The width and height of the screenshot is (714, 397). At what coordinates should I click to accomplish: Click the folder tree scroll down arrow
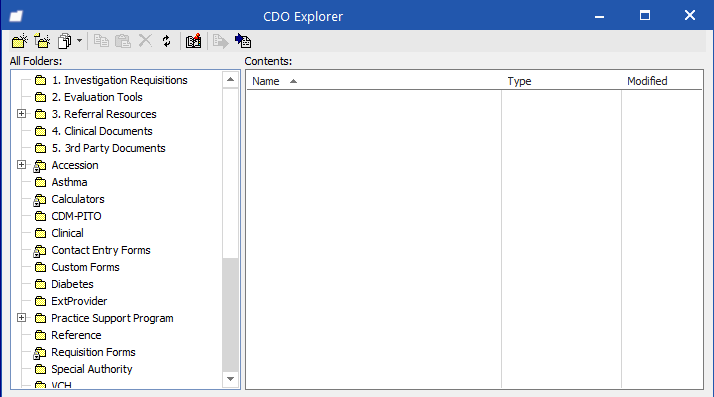[230, 379]
